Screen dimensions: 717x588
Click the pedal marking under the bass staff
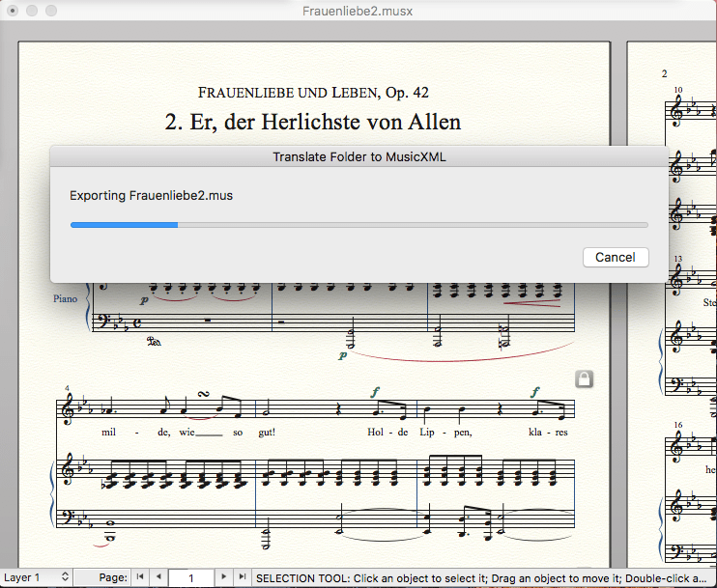coord(154,341)
